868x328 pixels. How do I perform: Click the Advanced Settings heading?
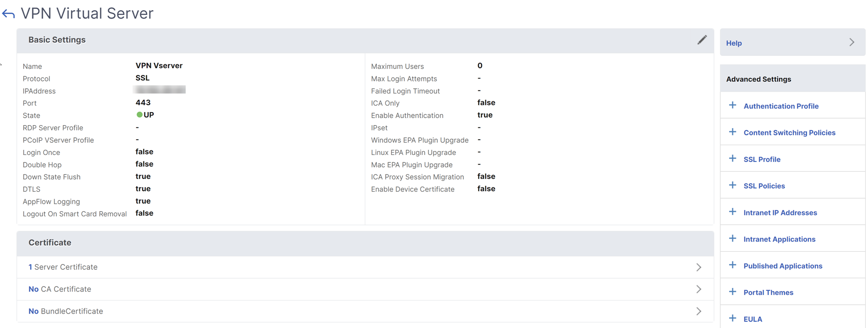tap(759, 79)
